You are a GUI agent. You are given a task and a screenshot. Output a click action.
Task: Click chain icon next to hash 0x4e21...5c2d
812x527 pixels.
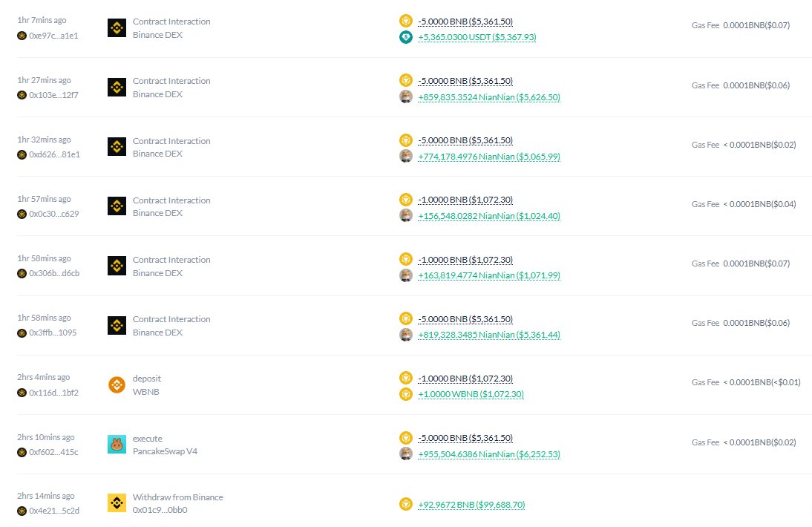click(22, 511)
